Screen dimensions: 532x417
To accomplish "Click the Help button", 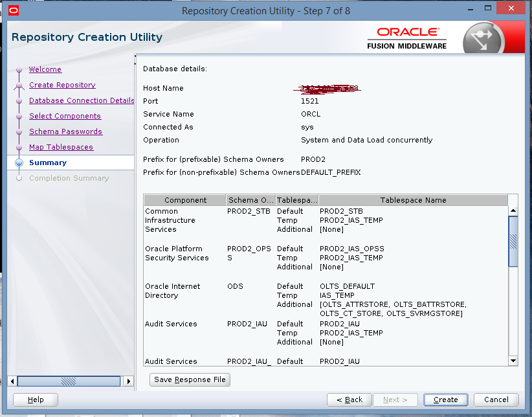I will (36, 400).
